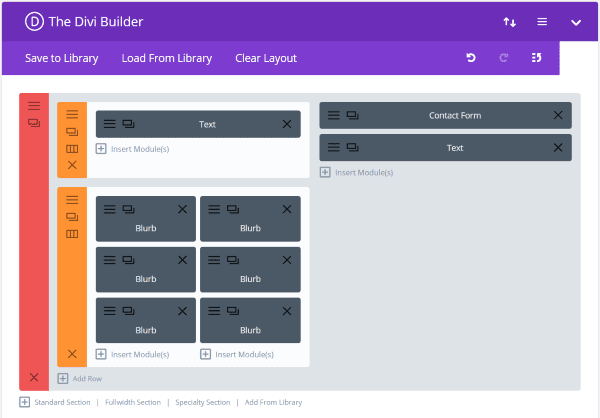Viewport: 600px width, 418px height.
Task: Clone the bottom-right Blurb module
Action: point(233,311)
